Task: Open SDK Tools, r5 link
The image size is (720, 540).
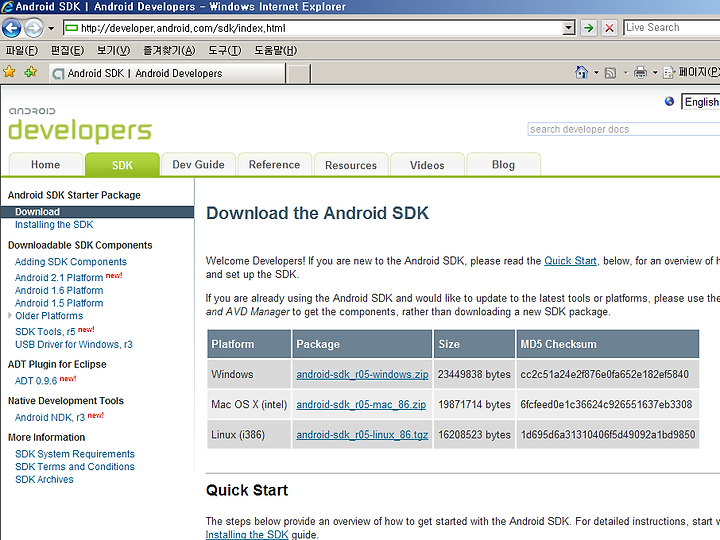Action: pyautogui.click(x=45, y=332)
